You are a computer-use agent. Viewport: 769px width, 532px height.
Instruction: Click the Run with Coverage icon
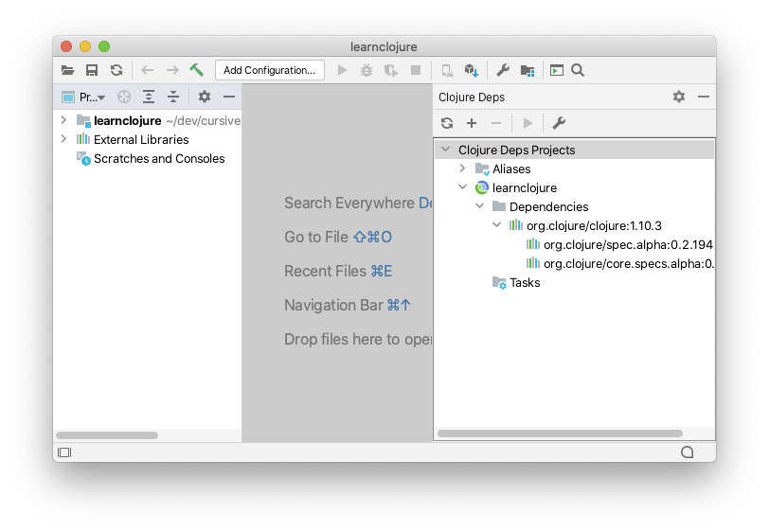[x=391, y=70]
